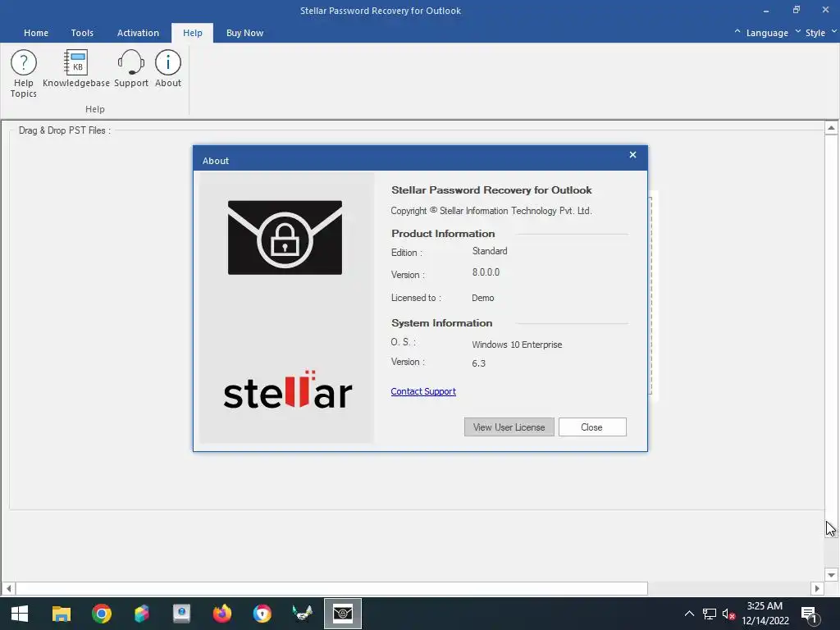
Task: Open the notification center icon
Action: [x=810, y=614]
